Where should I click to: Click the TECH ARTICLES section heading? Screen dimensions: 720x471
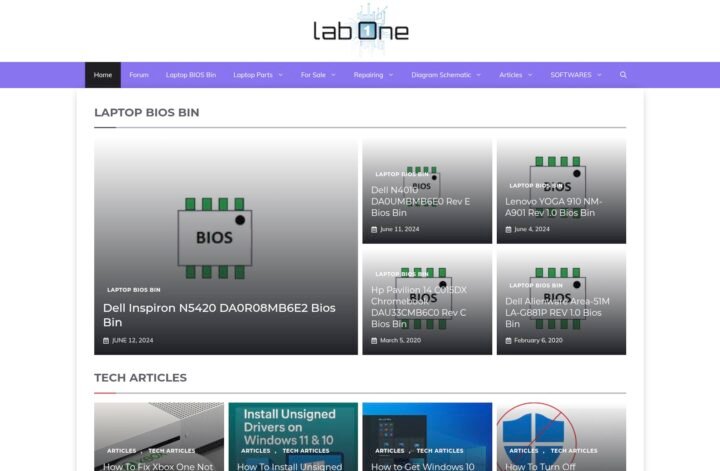click(141, 378)
